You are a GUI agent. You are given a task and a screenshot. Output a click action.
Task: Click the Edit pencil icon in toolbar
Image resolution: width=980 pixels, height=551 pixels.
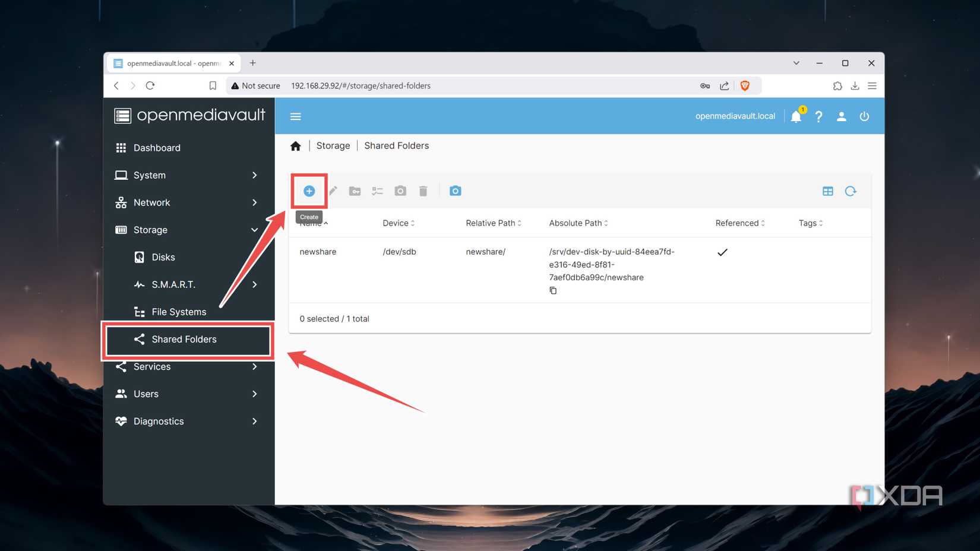click(333, 191)
